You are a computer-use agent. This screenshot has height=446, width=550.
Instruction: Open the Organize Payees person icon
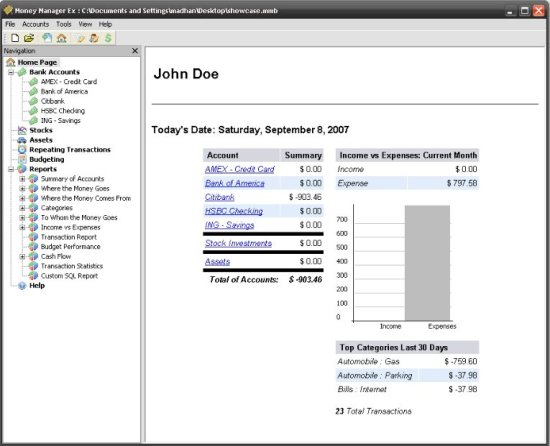coord(94,38)
